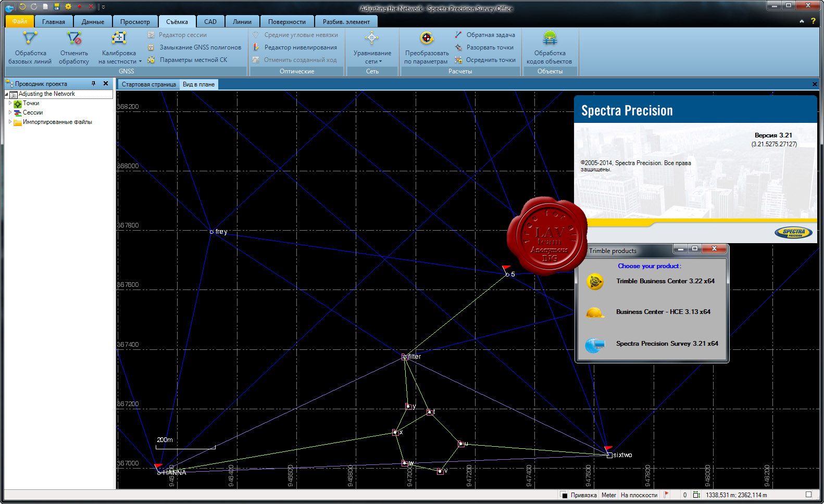Select point frey on the map
Screen dimensions: 824x504
point(211,232)
